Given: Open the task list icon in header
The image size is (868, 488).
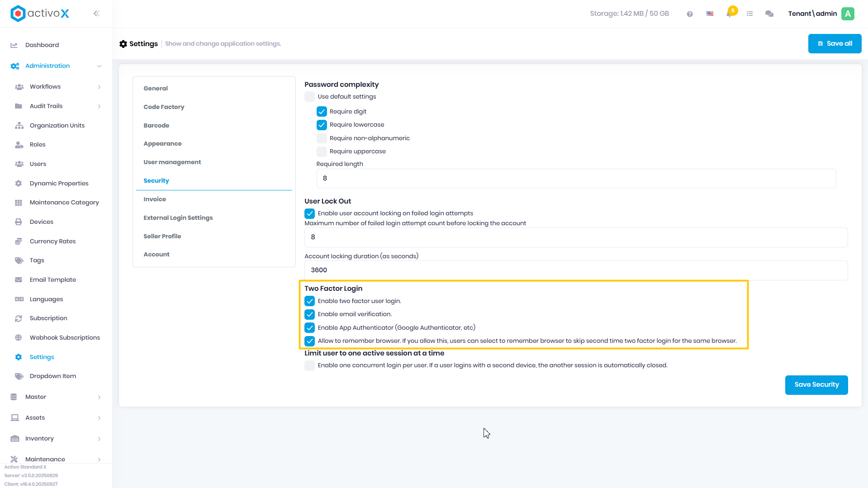Looking at the screenshot, I should coord(750,14).
